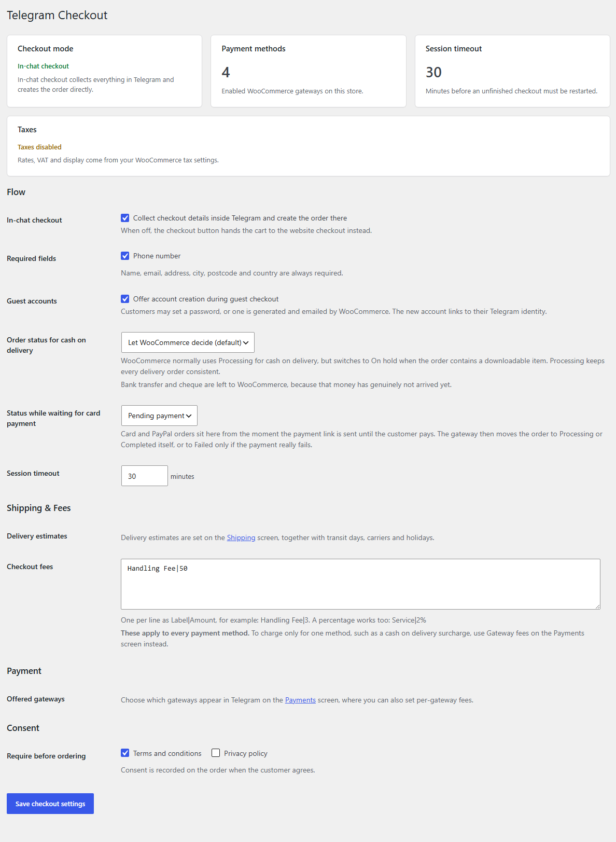Click Save checkout settings button
The height and width of the screenshot is (842, 616).
50,804
